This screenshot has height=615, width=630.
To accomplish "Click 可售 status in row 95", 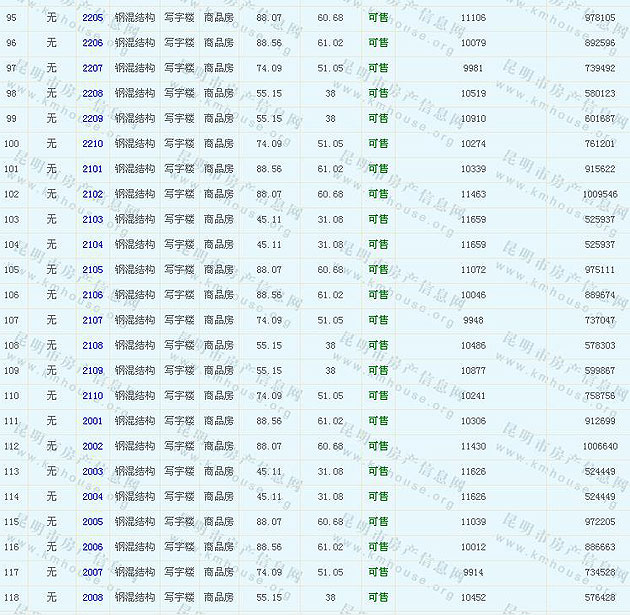I will click(x=378, y=18).
